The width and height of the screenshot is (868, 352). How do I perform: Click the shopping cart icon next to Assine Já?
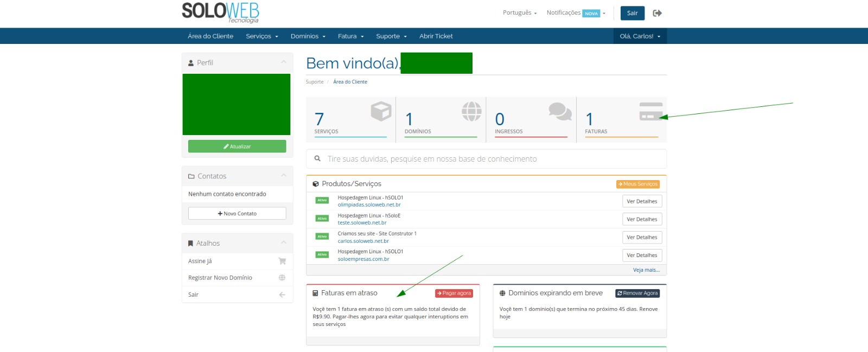[282, 261]
